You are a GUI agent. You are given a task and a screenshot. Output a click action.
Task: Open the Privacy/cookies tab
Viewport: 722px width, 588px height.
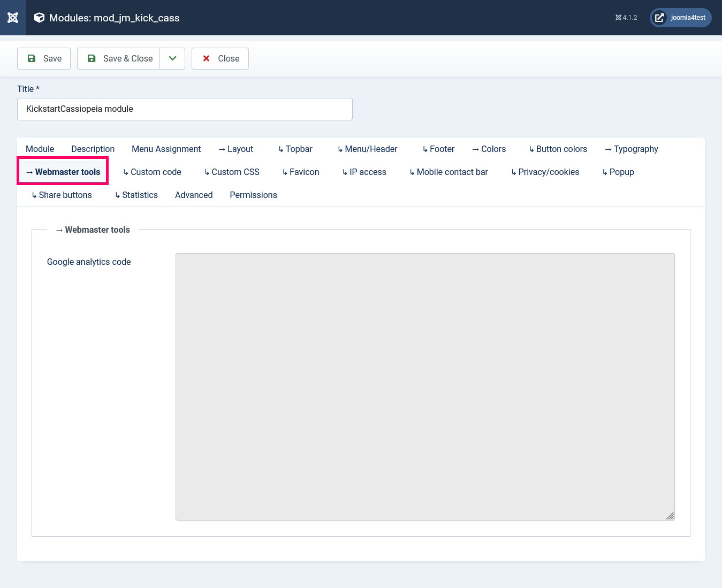coord(545,172)
